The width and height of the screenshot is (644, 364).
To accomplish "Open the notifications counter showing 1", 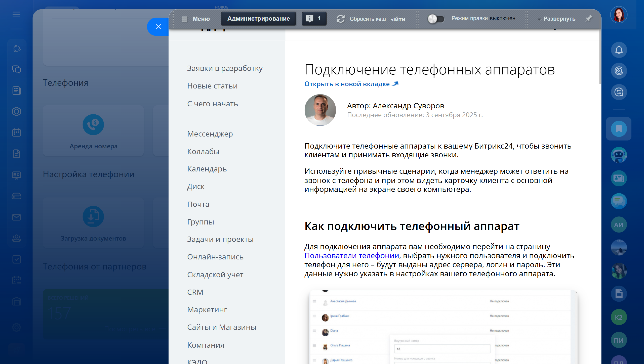I will pos(314,19).
